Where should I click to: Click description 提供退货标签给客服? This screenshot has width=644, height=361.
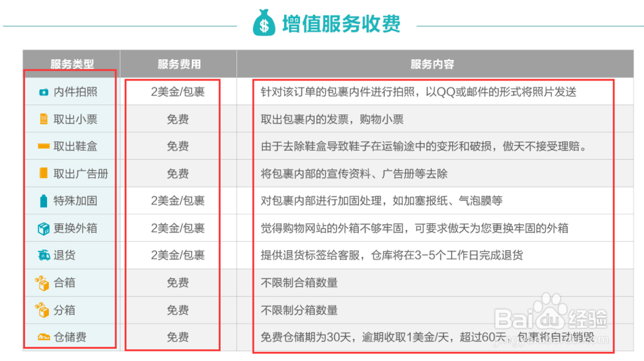[392, 255]
